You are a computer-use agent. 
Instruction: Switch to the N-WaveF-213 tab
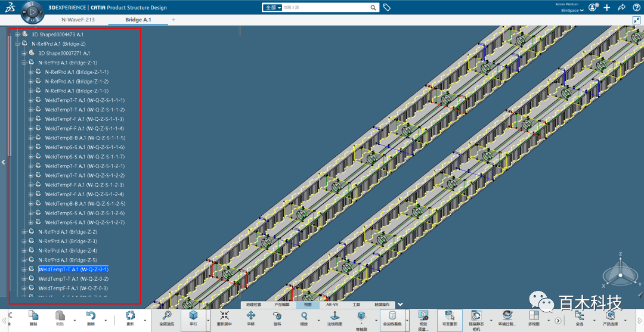(x=78, y=20)
